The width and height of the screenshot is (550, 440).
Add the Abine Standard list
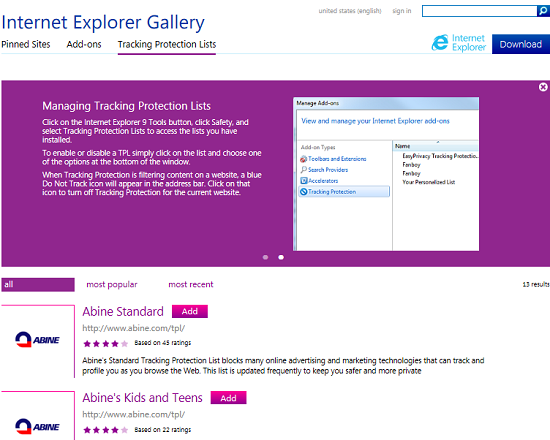point(190,311)
